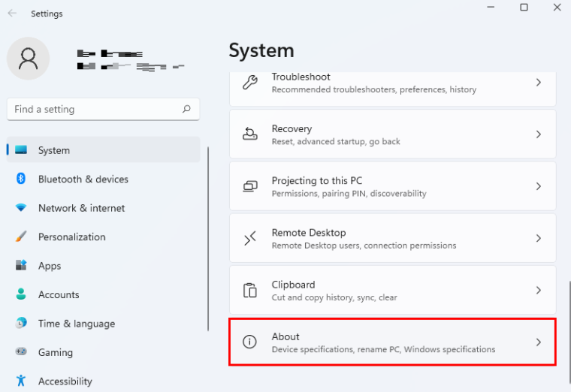
Task: Click the Wi-Fi network icon in sidebar
Action: pyautogui.click(x=21, y=207)
